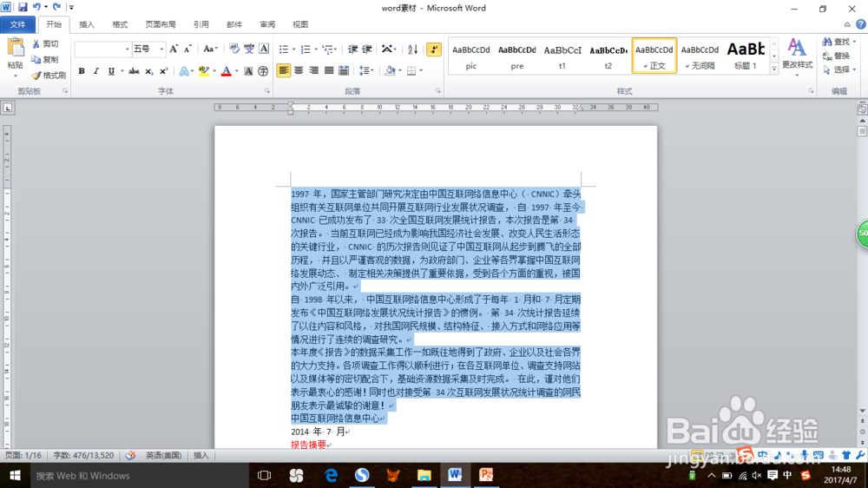Activate the Format Painter (格式刷)
This screenshot has width=868, height=488.
coord(49,75)
